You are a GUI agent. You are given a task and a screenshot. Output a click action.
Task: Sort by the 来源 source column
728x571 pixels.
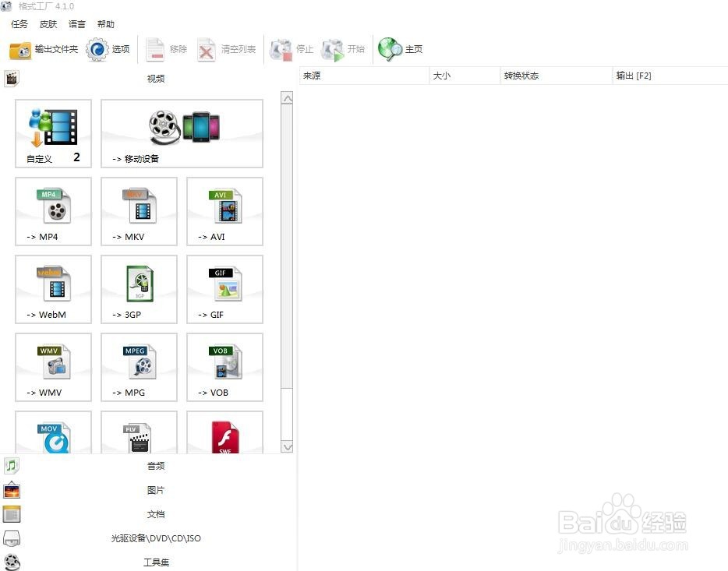tap(364, 76)
